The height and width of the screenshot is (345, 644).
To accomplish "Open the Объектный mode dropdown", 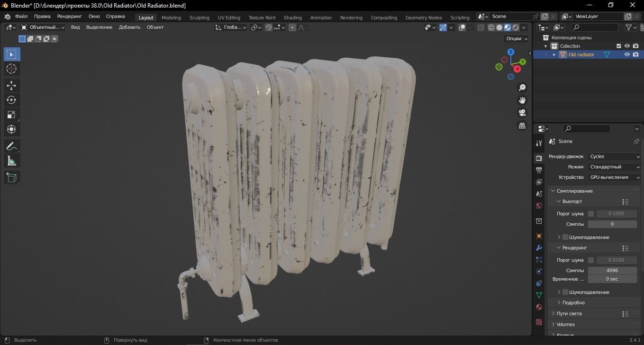I will click(43, 27).
